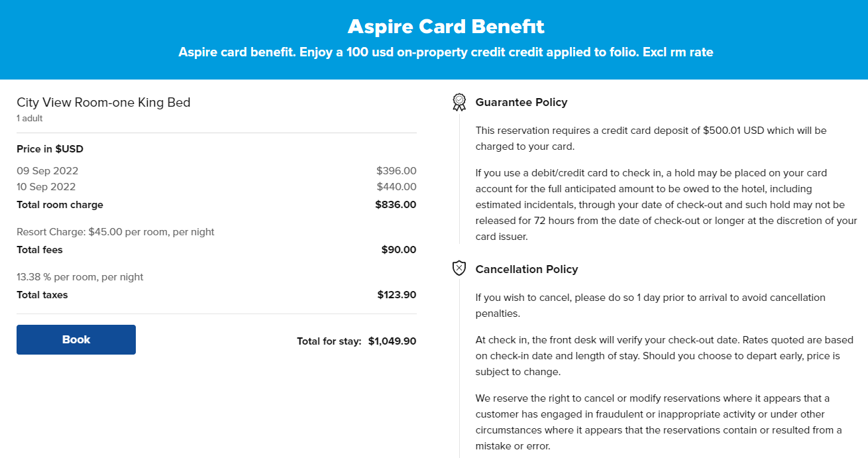868x458 pixels.
Task: Click the $500.01 USD credit card deposit paragraph
Action: 651,139
